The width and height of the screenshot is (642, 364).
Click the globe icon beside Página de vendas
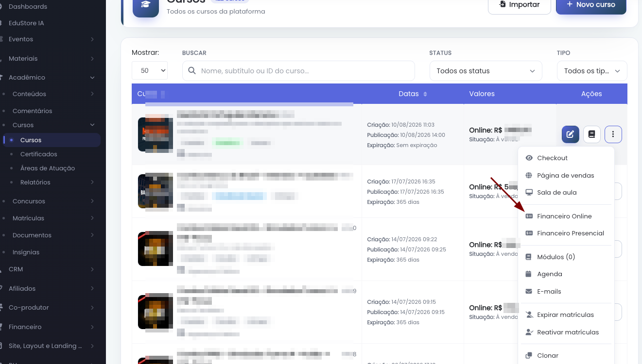(x=529, y=176)
